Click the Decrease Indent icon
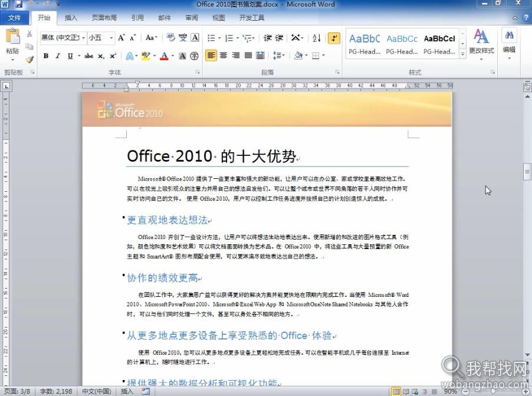532x396 pixels. tap(267, 38)
